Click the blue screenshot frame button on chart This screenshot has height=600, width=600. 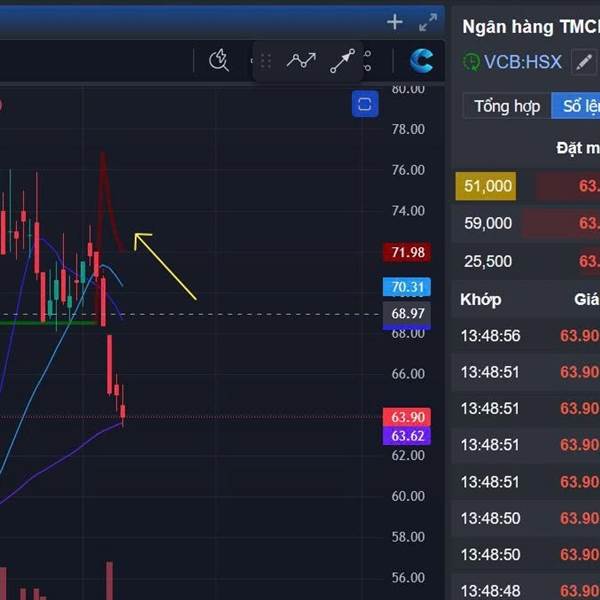pos(365,104)
